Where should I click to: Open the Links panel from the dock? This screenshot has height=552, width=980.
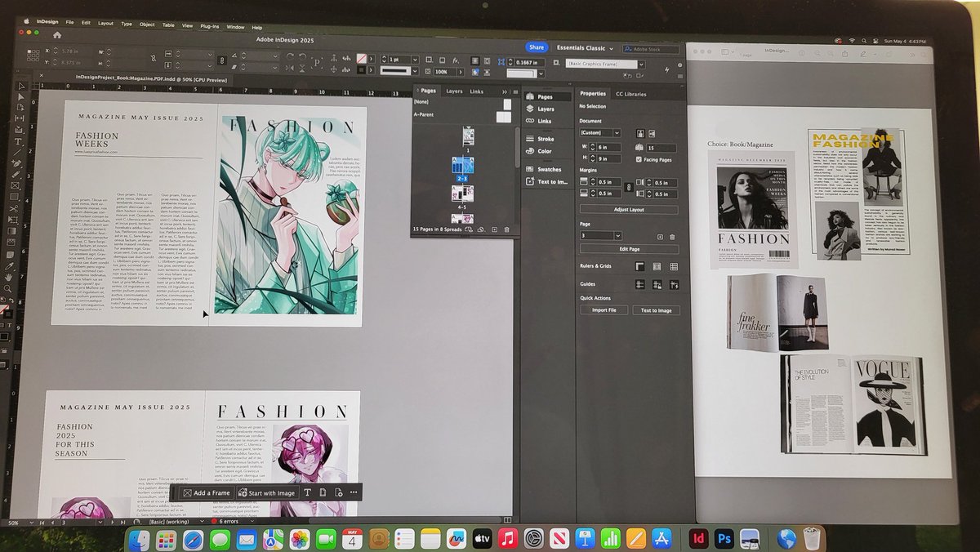tap(543, 121)
